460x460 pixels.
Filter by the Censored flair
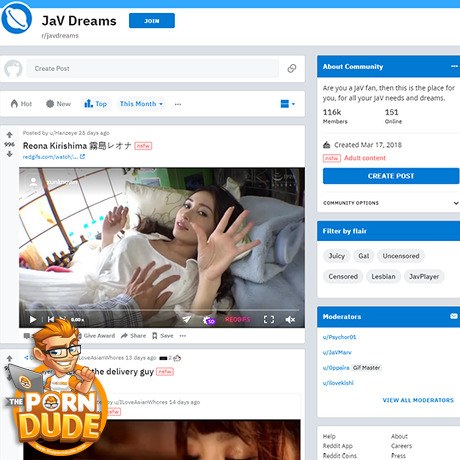click(343, 277)
